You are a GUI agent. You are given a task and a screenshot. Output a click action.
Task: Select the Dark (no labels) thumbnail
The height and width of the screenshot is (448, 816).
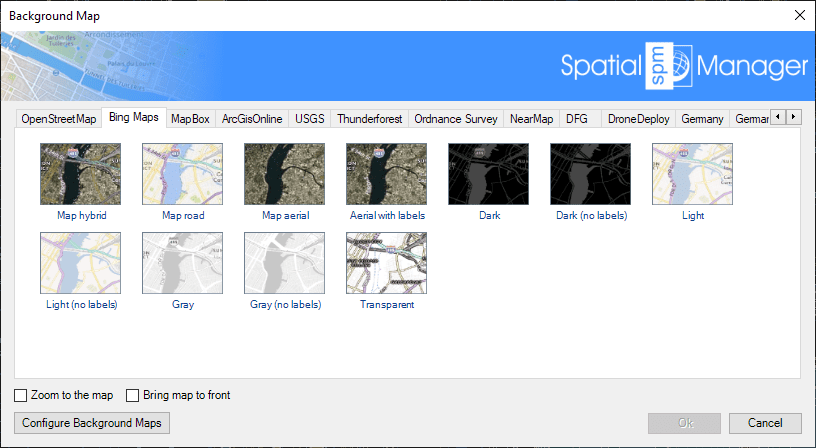(591, 174)
